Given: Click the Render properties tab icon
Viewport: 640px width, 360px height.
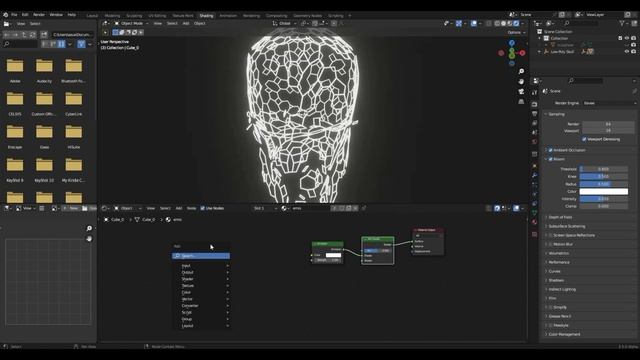Looking at the screenshot, I should (x=535, y=104).
